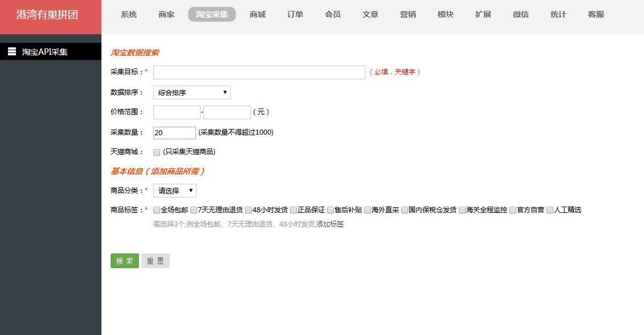The width and height of the screenshot is (644, 335).
Task: Check the 全场包邮 tag
Action: (x=157, y=210)
